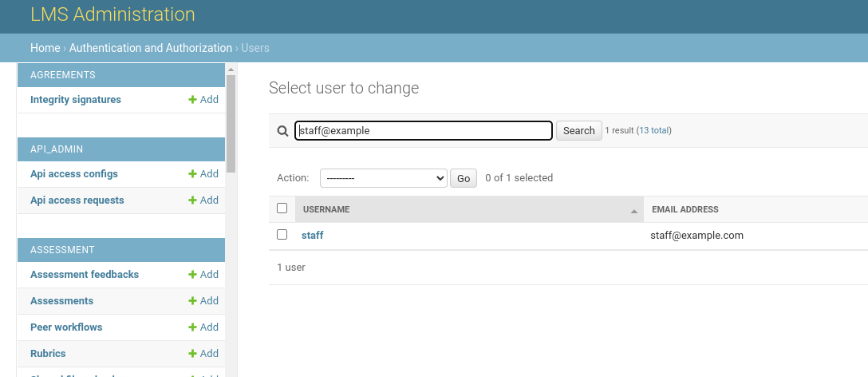The image size is (868, 377).
Task: Click the staff@example.com email cell
Action: click(x=697, y=235)
